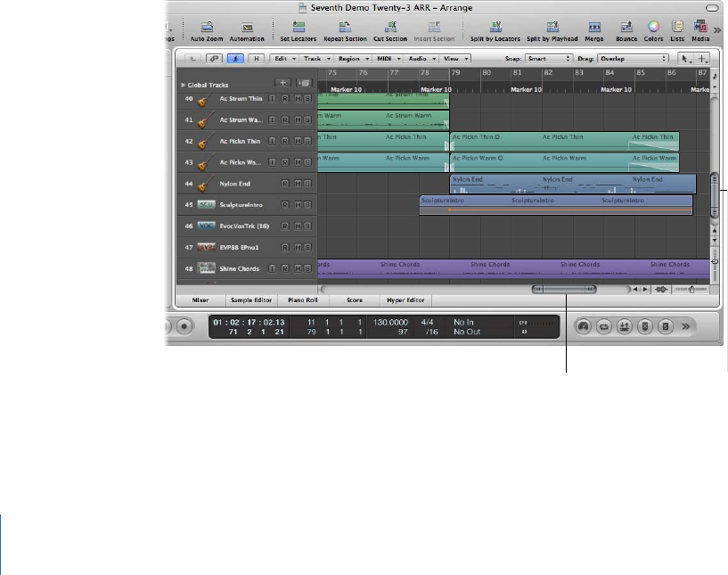728x575 pixels.
Task: Open the Automation toolbar icon
Action: [248, 28]
